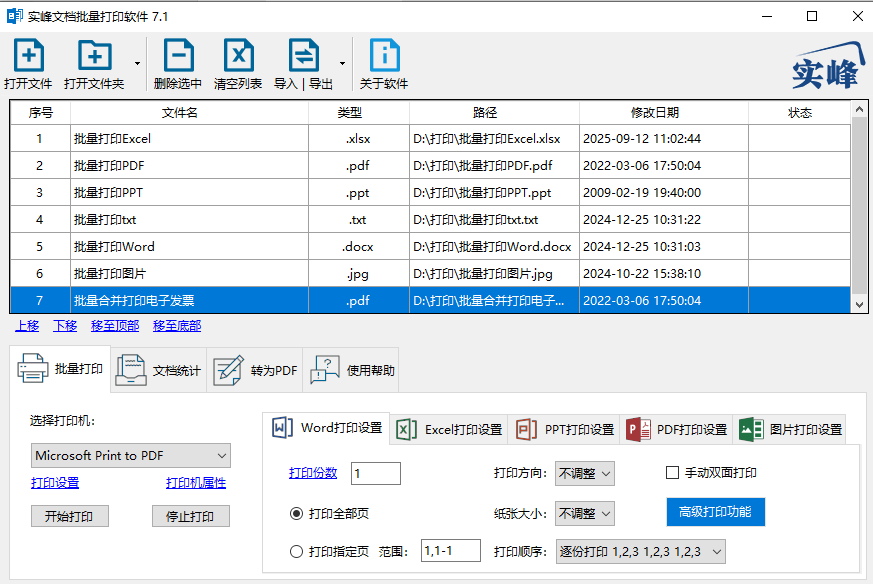Click the 打印份数 input field
This screenshot has height=584, width=873.
point(376,473)
